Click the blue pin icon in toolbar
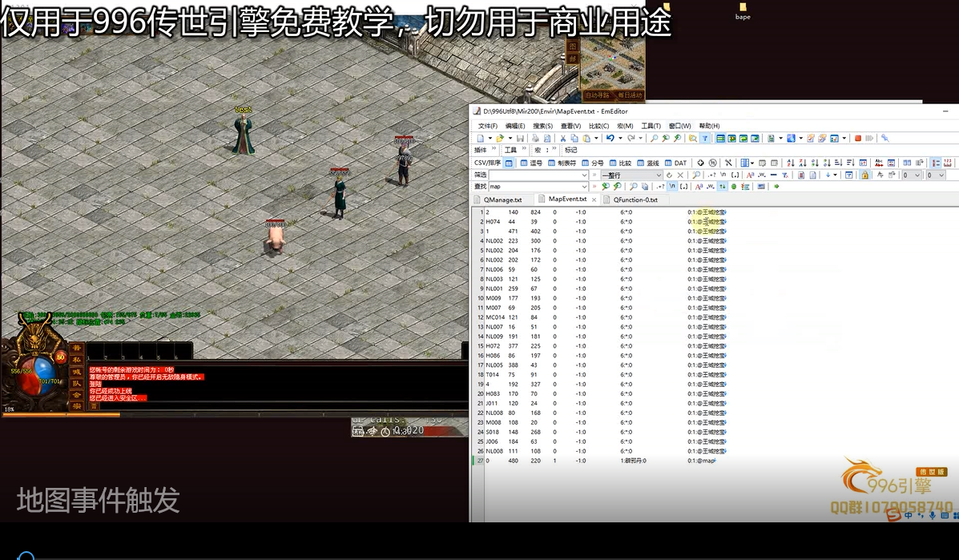Screen dimensions: 959x560 coord(885,138)
